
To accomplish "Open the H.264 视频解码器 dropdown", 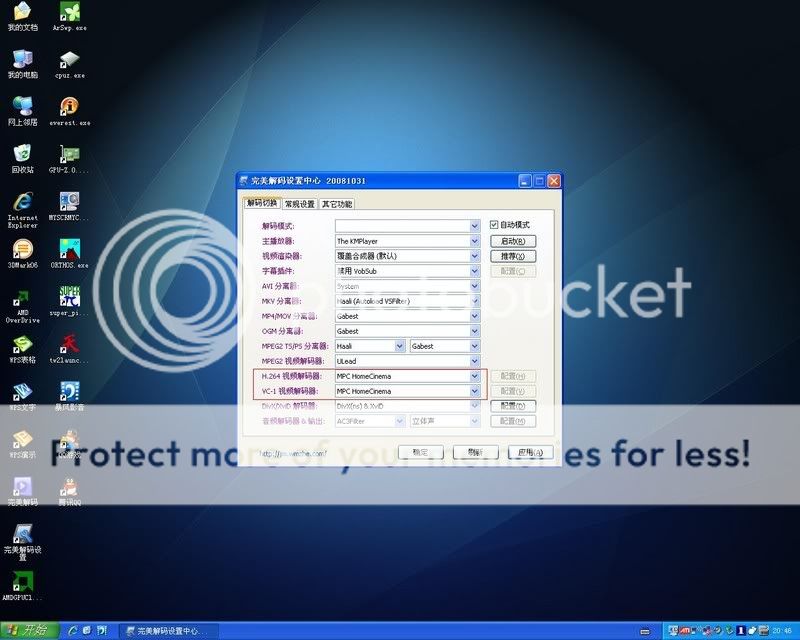I will point(475,376).
